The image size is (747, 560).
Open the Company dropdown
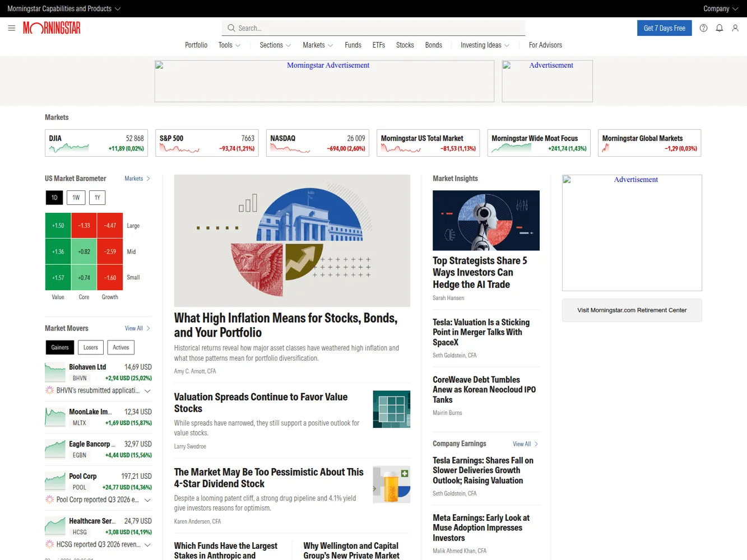point(721,8)
